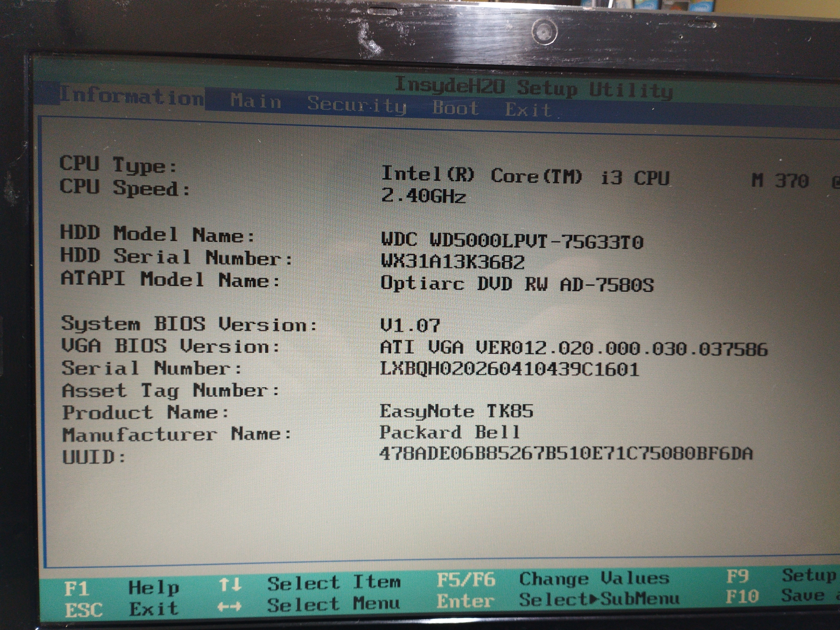Select the Asset Tag Number label
This screenshot has width=840, height=630.
point(171,390)
